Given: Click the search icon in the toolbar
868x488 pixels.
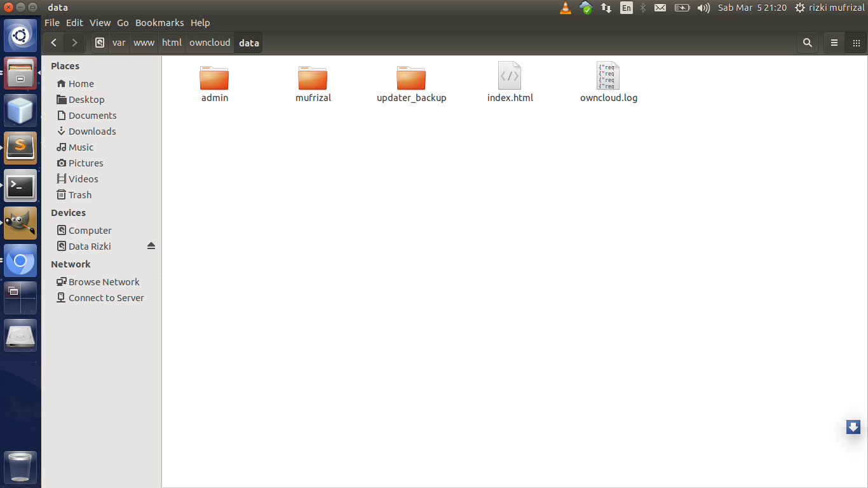Looking at the screenshot, I should coord(808,43).
